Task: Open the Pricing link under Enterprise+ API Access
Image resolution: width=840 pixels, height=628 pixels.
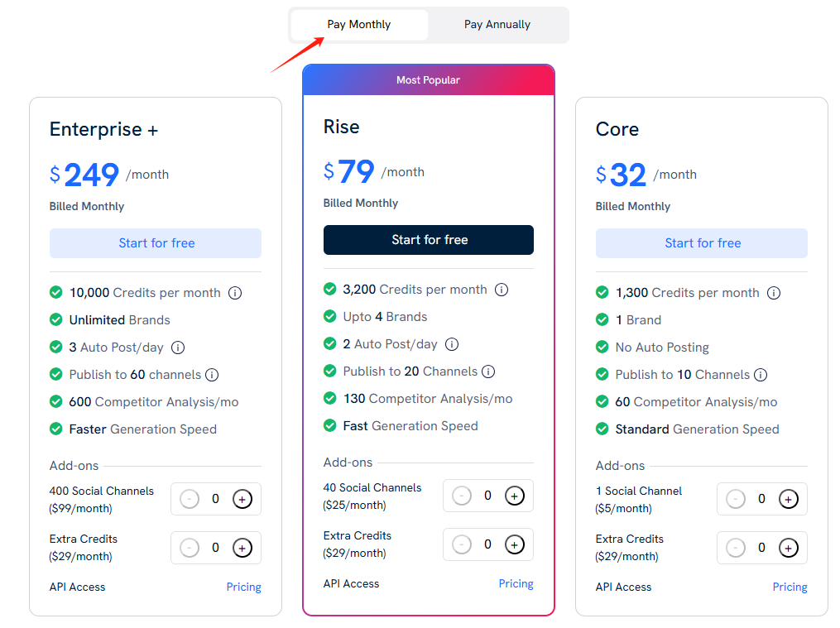Action: click(x=243, y=587)
